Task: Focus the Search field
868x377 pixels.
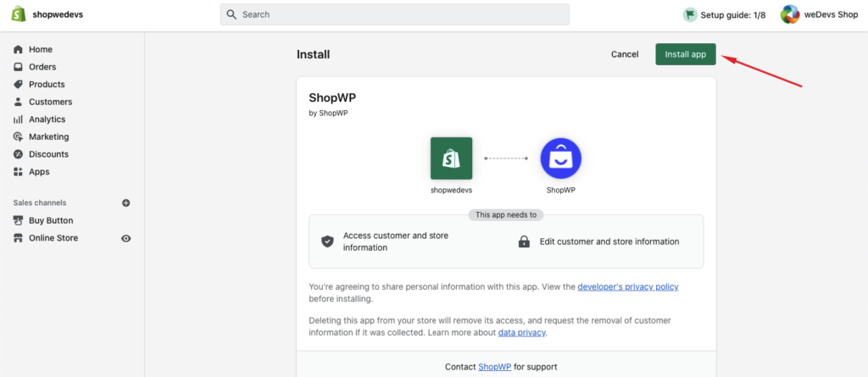Action: point(395,14)
